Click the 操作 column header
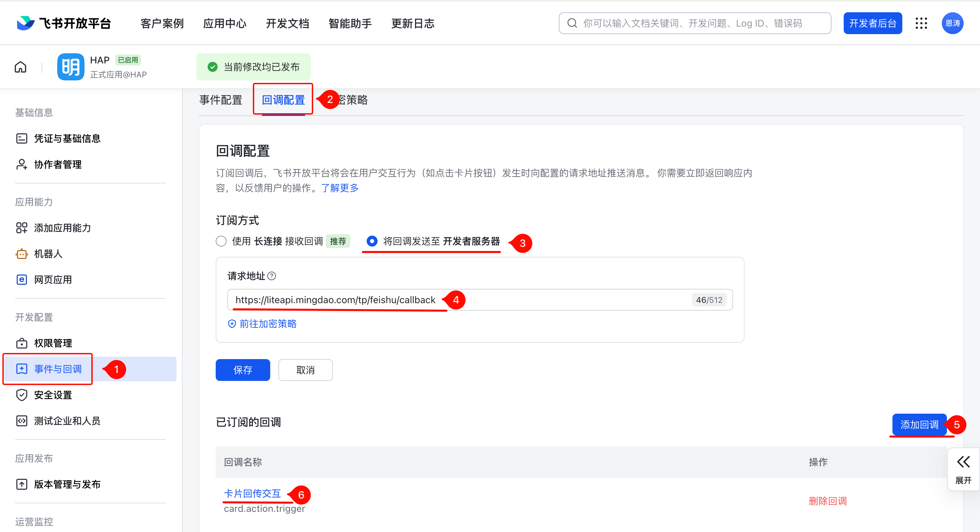Image resolution: width=980 pixels, height=532 pixels. pyautogui.click(x=818, y=462)
